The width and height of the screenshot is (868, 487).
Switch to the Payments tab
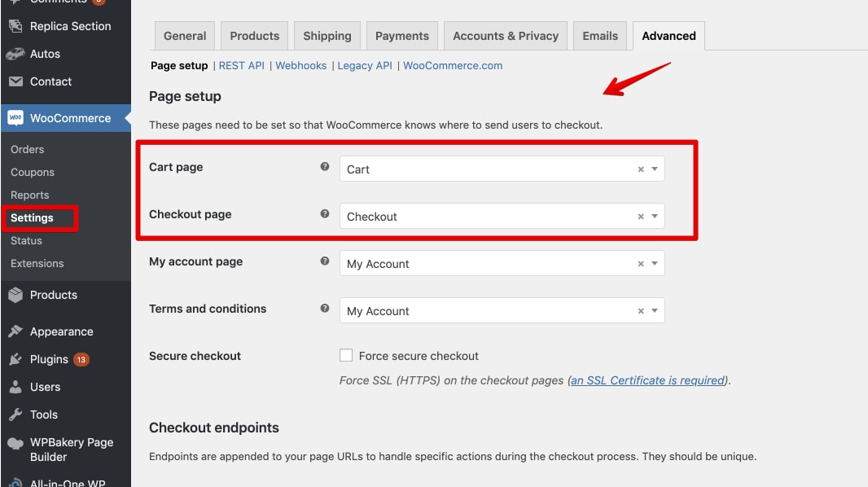tap(402, 36)
